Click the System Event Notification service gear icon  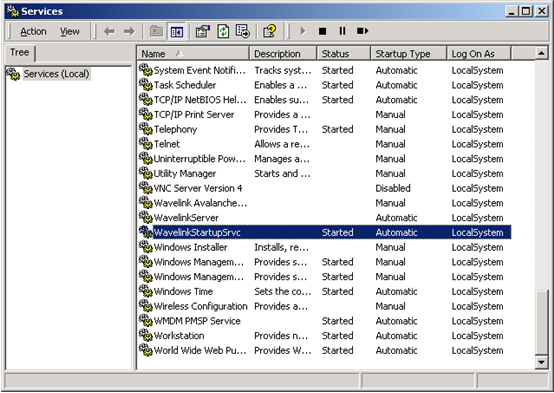[x=146, y=70]
